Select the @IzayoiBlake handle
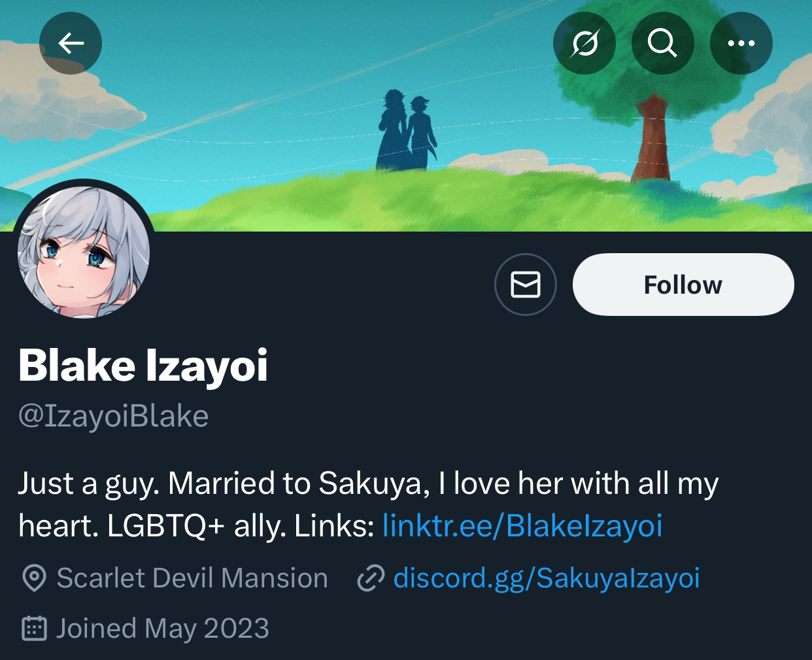The width and height of the screenshot is (812, 660). pyautogui.click(x=114, y=416)
